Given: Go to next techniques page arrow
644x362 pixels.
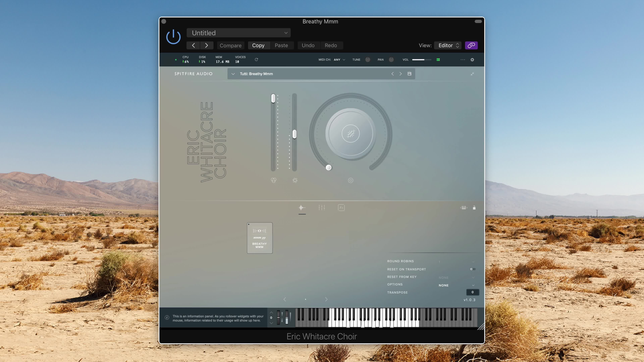Looking at the screenshot, I should (326, 299).
